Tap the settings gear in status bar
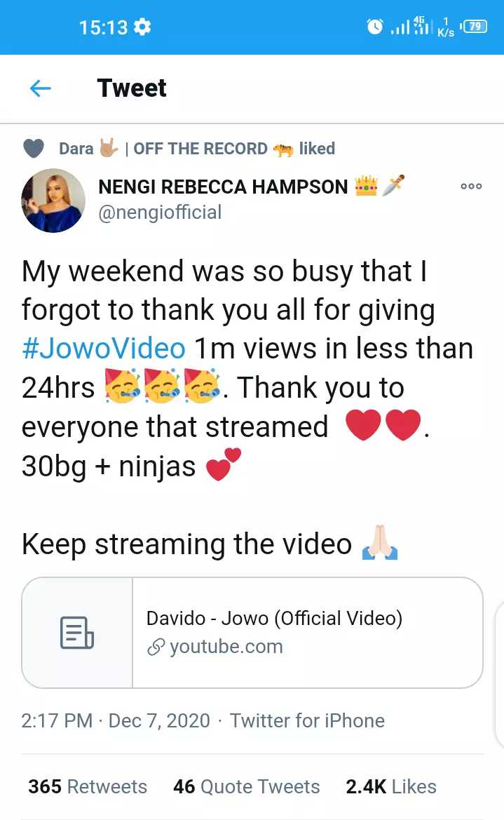 point(142,27)
